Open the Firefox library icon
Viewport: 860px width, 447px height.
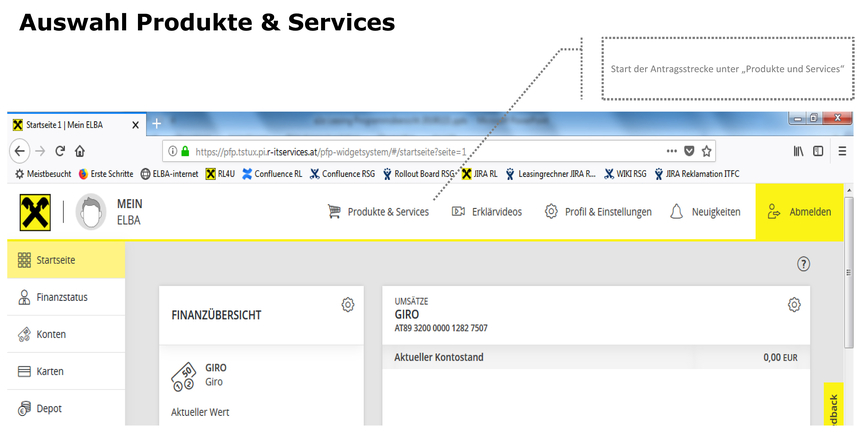tap(799, 151)
